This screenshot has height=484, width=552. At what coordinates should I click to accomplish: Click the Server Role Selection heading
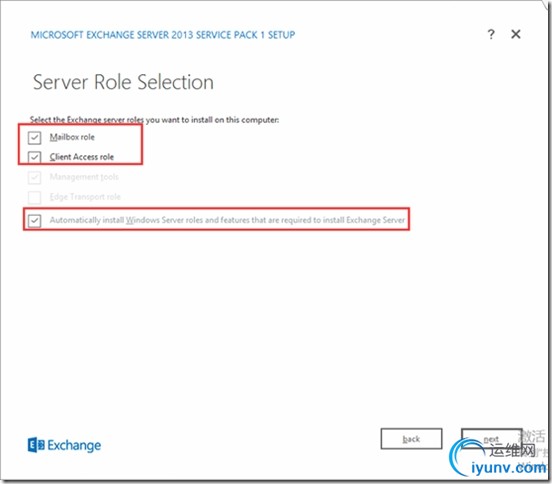(123, 82)
